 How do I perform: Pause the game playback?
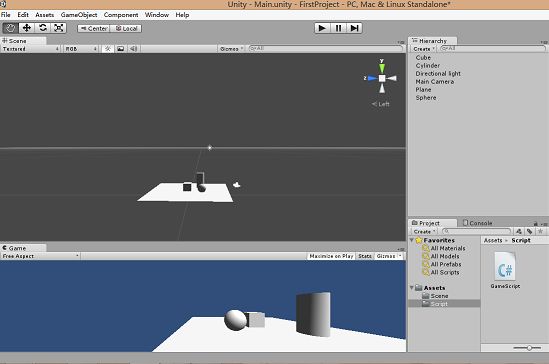coord(338,28)
